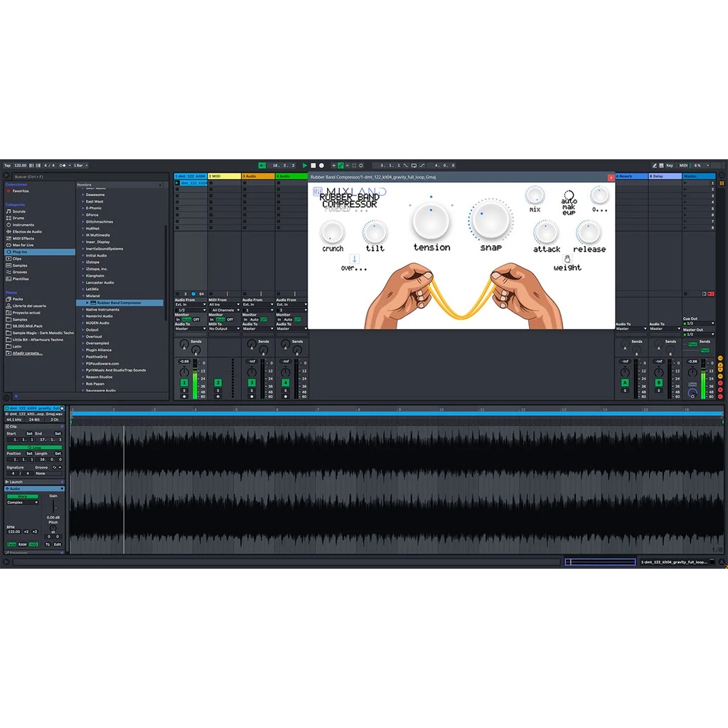This screenshot has width=728, height=728.
Task: Open the 1 Bar quantization dropdown
Action: click(x=80, y=165)
